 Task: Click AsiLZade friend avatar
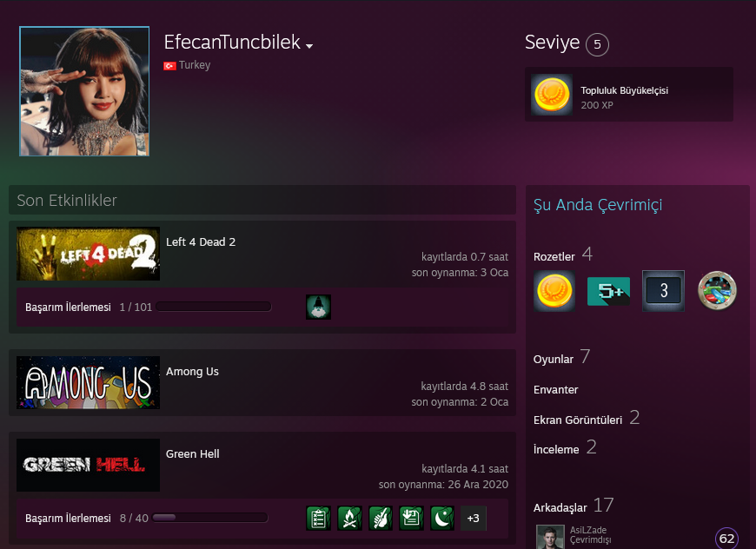(x=550, y=537)
